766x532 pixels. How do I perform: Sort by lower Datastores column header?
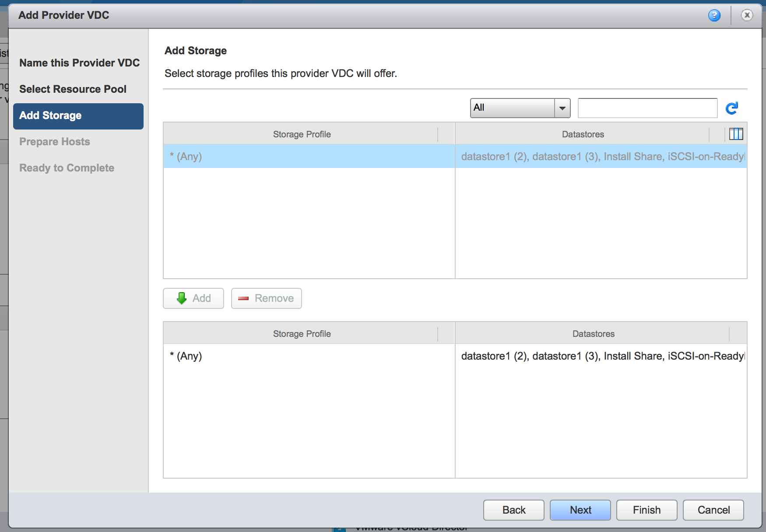click(593, 334)
